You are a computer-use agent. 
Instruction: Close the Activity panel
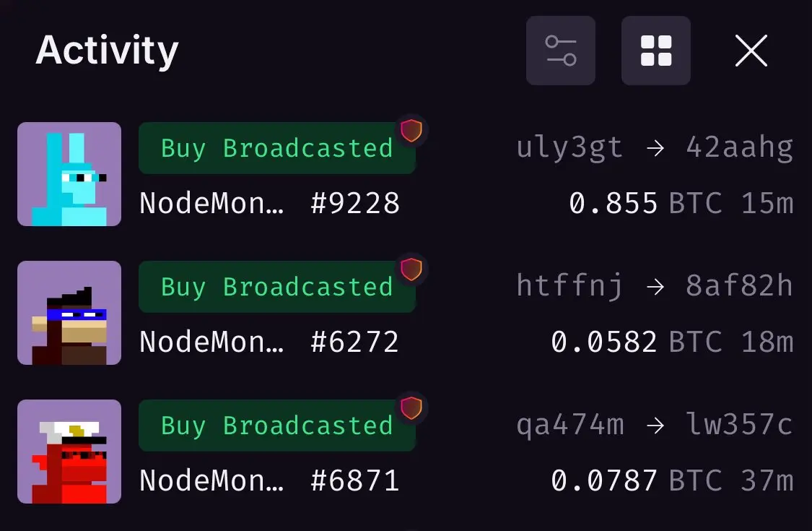tap(751, 51)
